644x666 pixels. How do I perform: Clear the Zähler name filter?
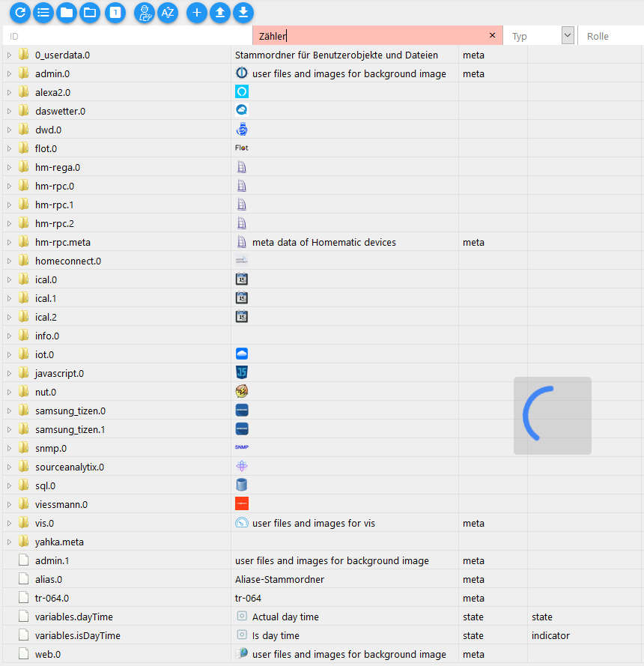492,35
